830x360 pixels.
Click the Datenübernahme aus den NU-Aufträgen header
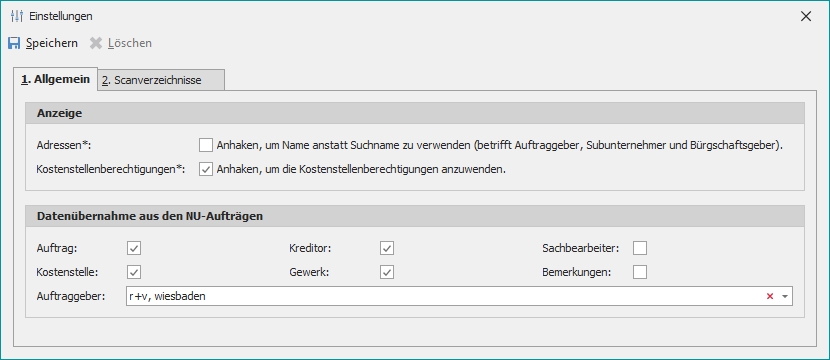click(414, 216)
